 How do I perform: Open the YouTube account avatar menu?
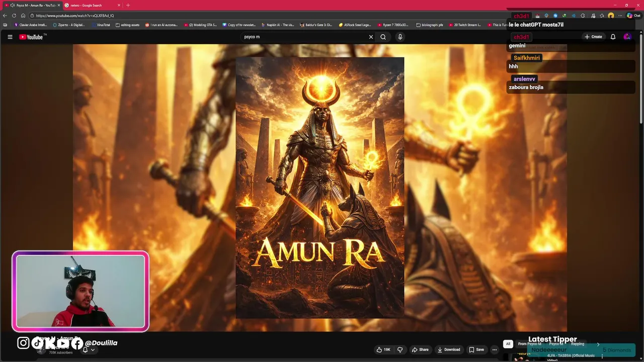(627, 37)
